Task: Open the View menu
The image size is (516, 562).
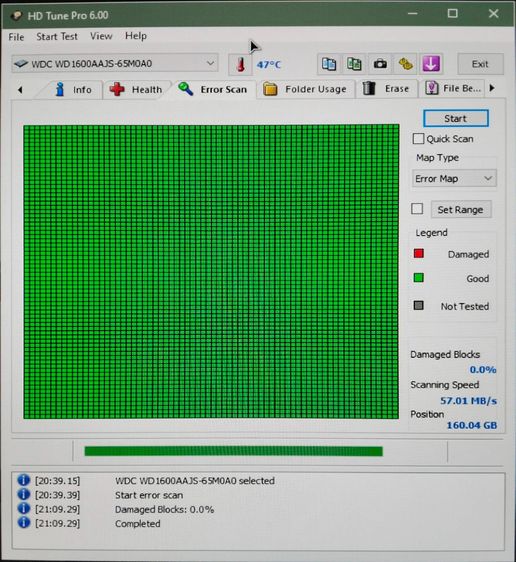Action: [101, 36]
